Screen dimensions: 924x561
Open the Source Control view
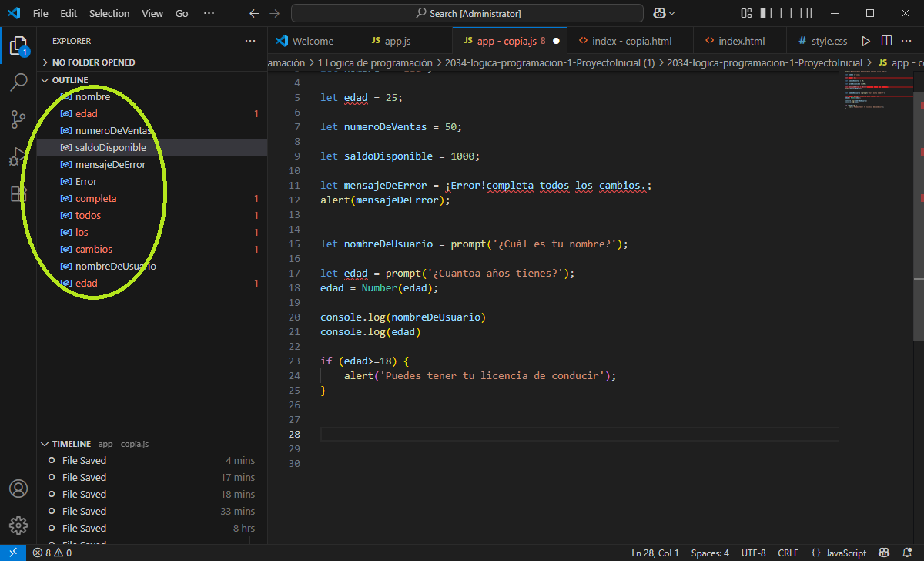[18, 119]
